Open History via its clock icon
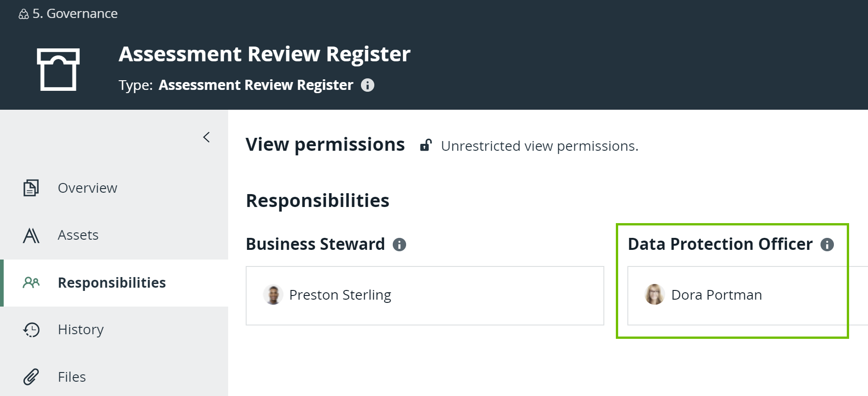 tap(30, 330)
